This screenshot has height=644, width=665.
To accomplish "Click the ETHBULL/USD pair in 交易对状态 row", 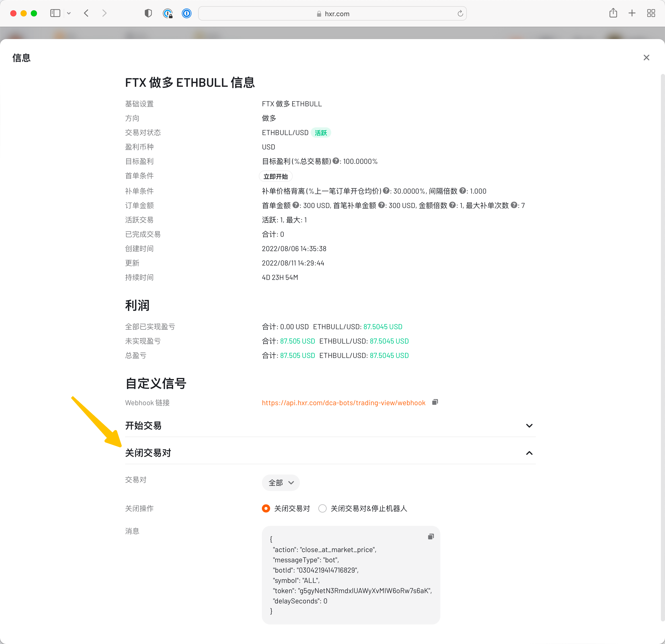I will (285, 132).
